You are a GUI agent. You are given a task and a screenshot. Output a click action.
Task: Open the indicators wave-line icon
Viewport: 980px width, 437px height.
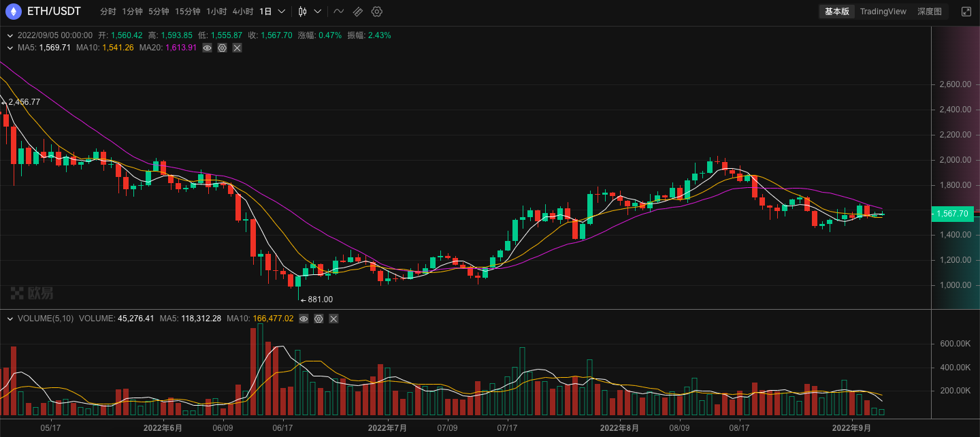click(x=338, y=12)
